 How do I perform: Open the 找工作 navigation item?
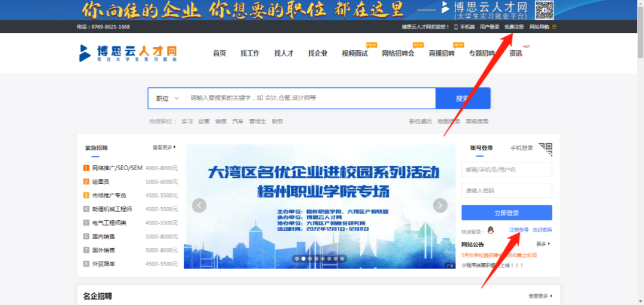250,53
